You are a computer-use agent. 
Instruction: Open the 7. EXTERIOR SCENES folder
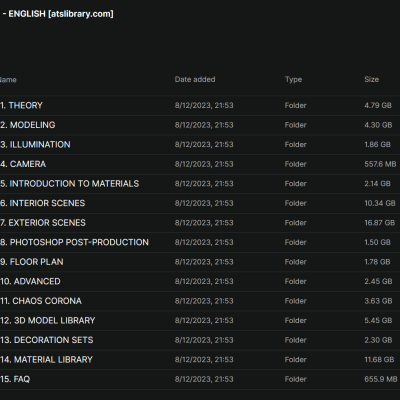coord(43,223)
